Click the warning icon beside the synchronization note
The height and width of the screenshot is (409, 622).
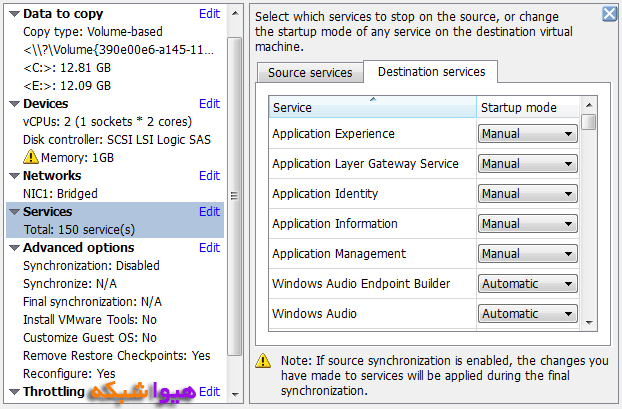click(263, 361)
